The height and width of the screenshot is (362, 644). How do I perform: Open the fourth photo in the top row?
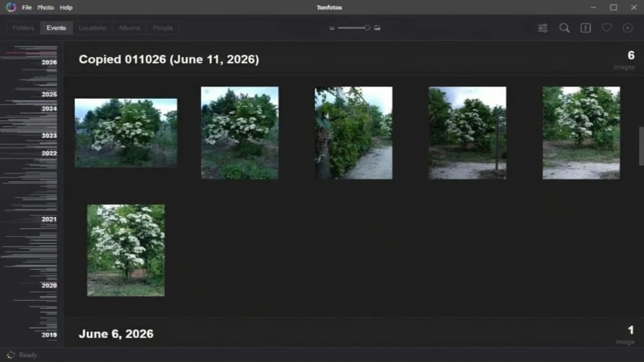[x=467, y=133]
